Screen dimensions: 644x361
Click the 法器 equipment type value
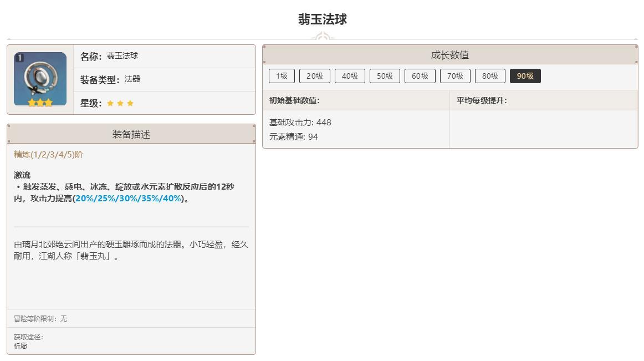(132, 79)
